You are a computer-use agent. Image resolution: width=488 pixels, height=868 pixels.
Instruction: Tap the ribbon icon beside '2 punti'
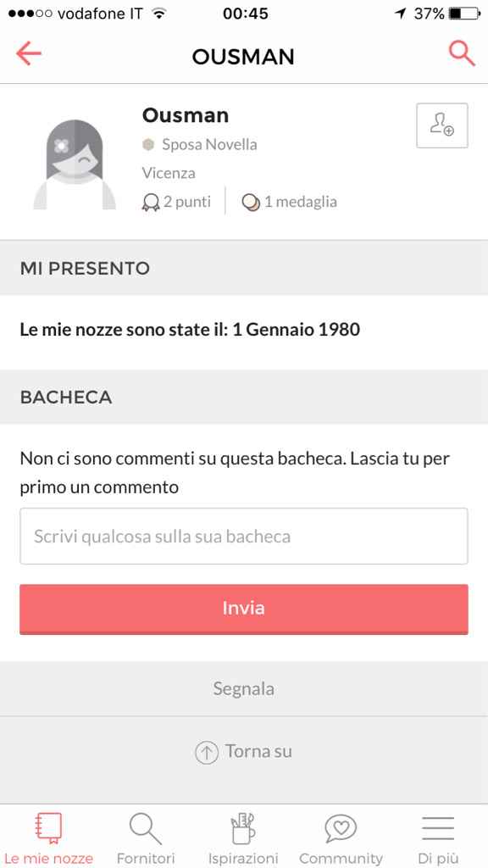150,202
